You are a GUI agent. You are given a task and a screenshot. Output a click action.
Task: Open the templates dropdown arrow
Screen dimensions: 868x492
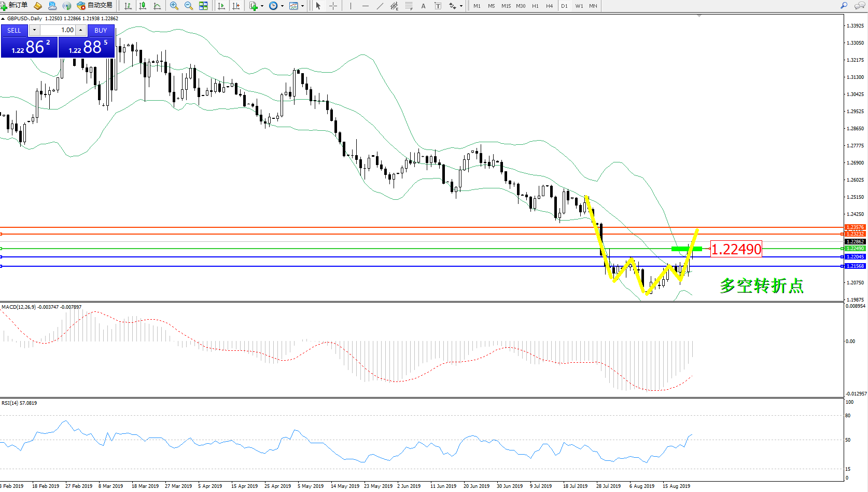point(302,6)
